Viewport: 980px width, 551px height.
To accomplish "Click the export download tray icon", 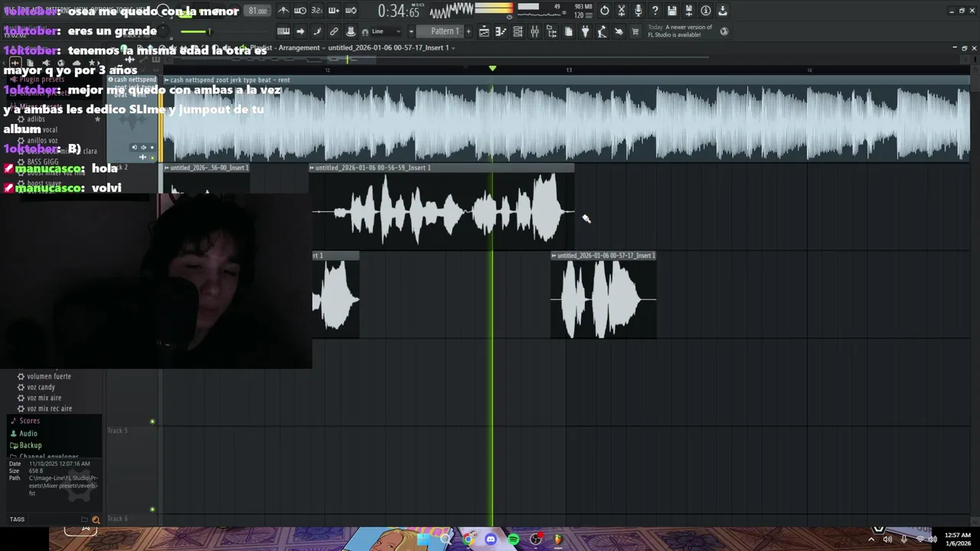I will (723, 11).
